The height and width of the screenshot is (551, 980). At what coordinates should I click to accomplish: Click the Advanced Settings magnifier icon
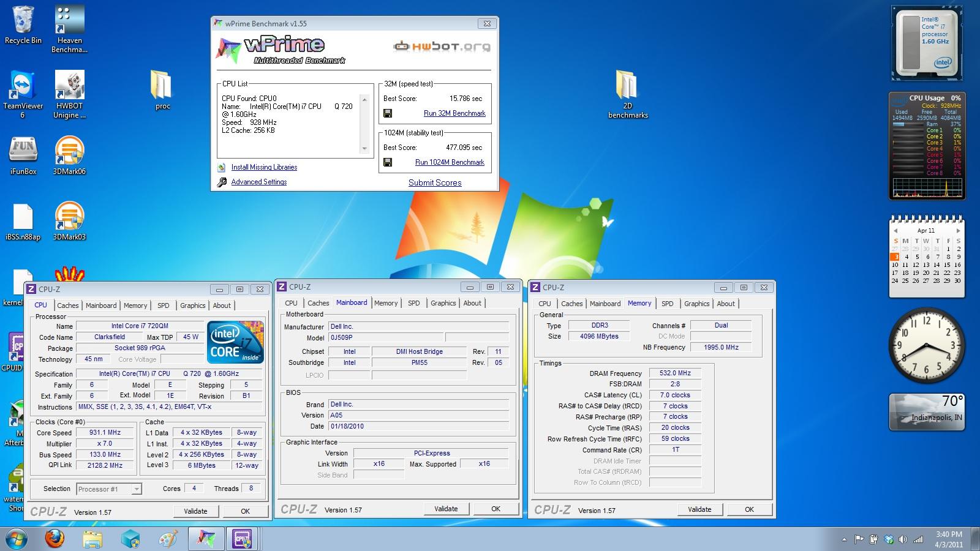221,182
